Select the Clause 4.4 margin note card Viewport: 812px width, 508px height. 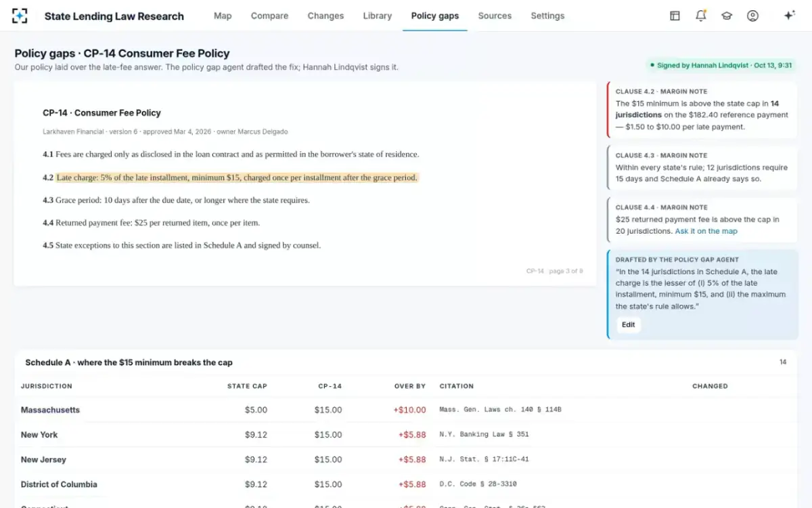[702, 219]
